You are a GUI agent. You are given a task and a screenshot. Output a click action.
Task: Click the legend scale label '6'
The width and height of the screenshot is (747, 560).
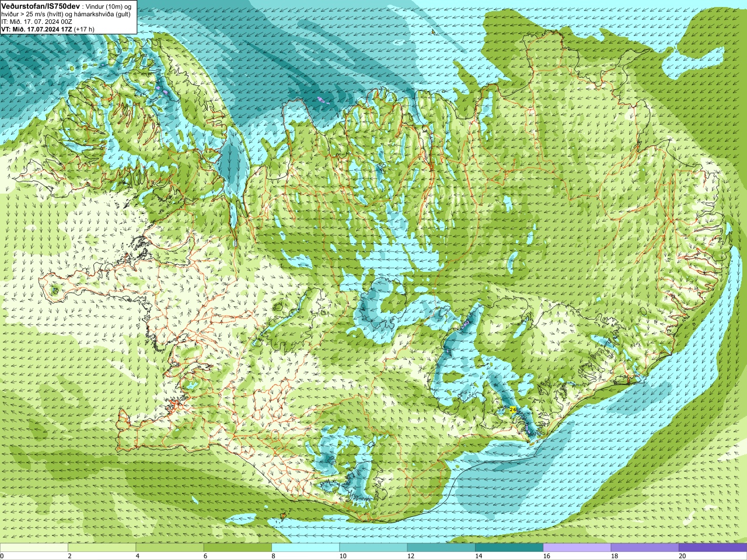tap(205, 556)
